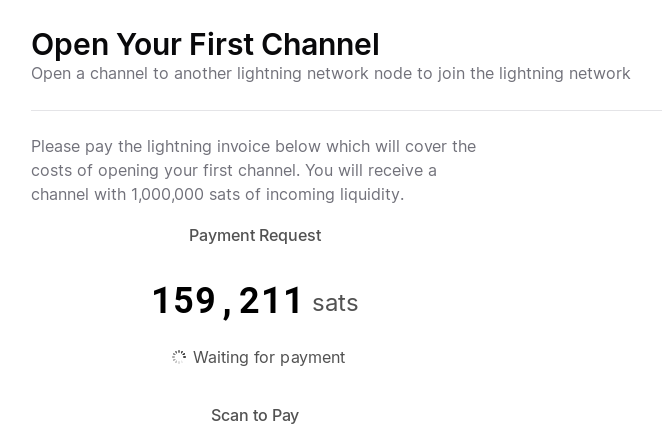The image size is (662, 432).
Task: Click the word "Please" starting the description
Action: tap(56, 146)
